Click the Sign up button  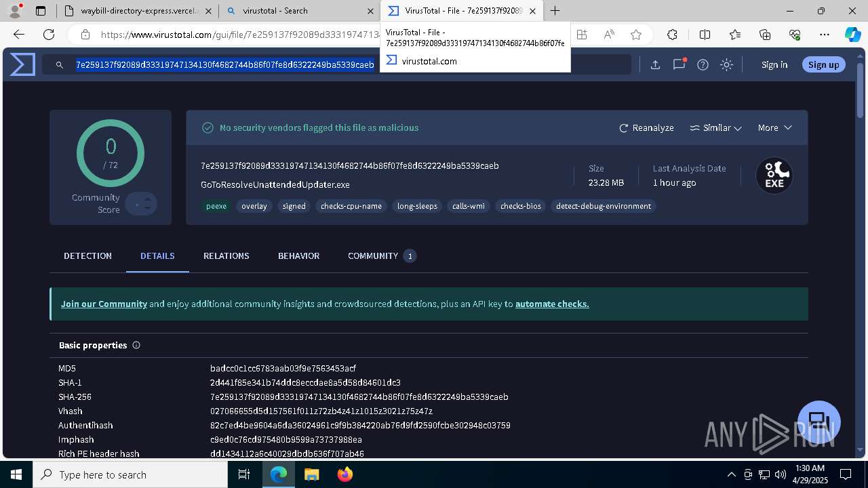tap(824, 64)
